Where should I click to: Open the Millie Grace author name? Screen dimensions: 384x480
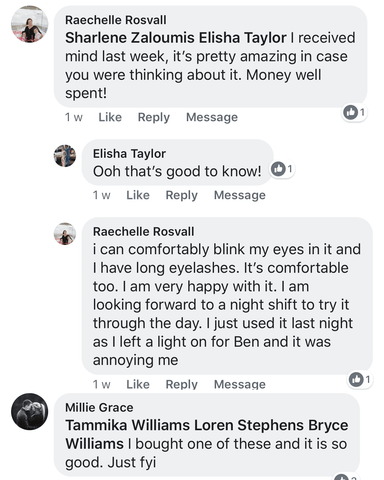click(99, 407)
